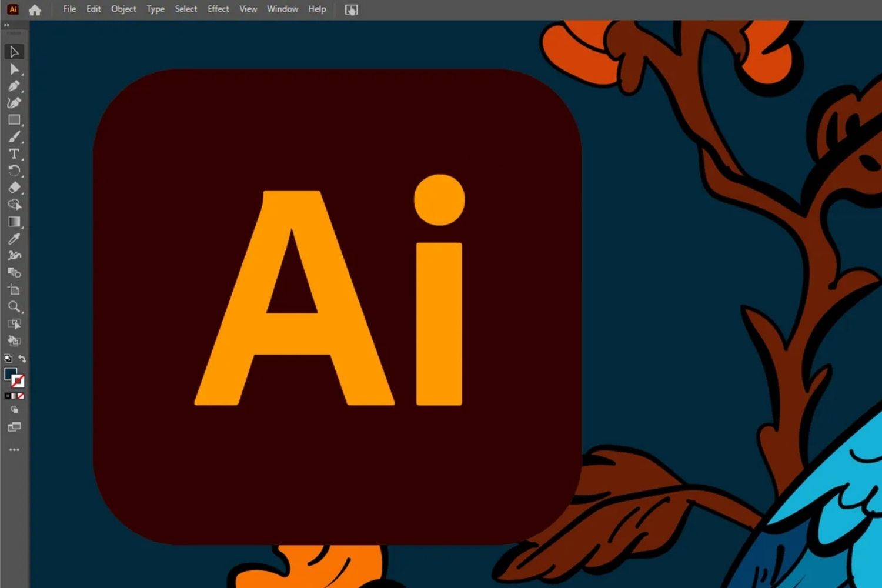Select the Paintbrush tool

pyautogui.click(x=14, y=137)
